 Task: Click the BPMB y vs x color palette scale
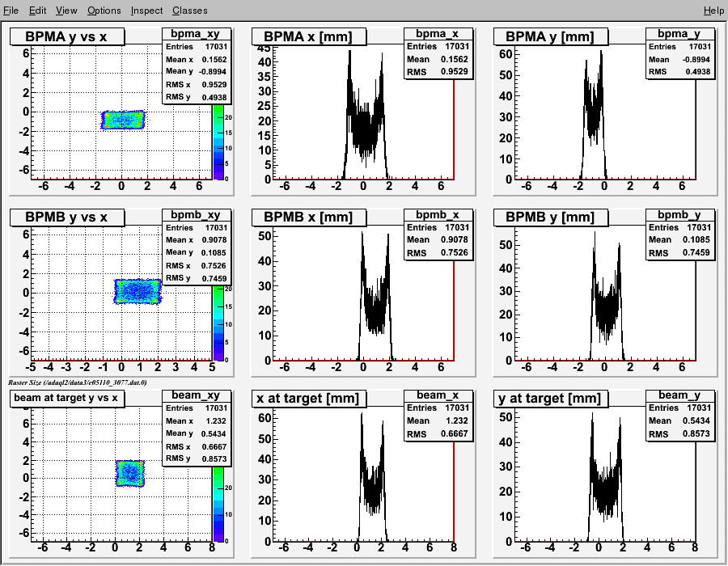click(x=218, y=323)
